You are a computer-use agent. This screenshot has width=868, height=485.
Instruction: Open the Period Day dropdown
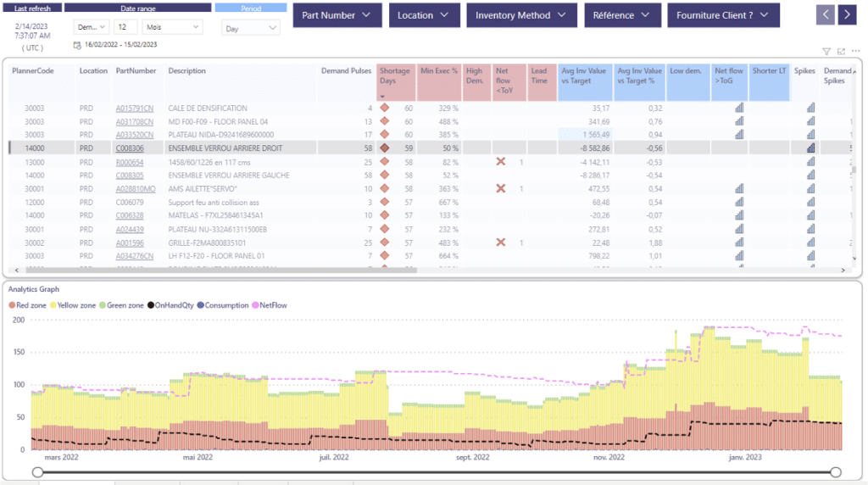point(251,28)
